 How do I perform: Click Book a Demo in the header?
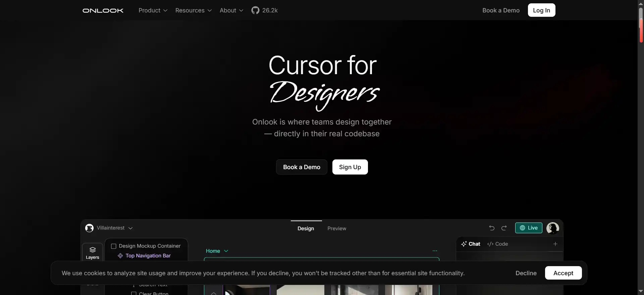coord(501,10)
